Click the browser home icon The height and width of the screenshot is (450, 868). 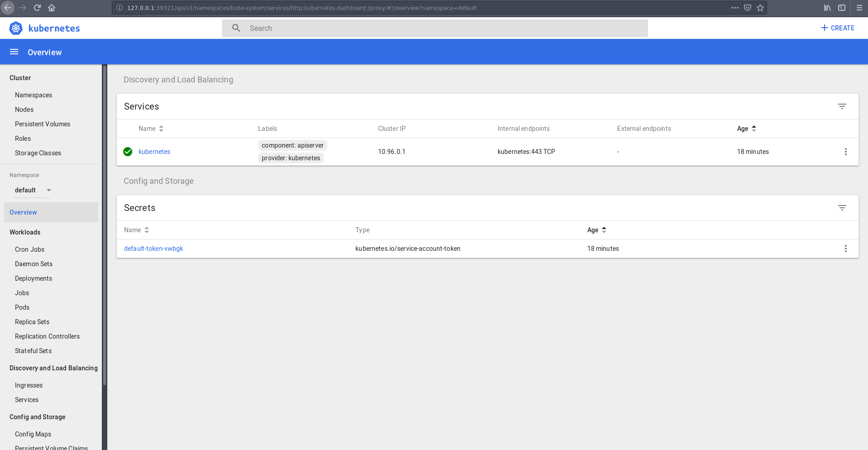coord(52,8)
